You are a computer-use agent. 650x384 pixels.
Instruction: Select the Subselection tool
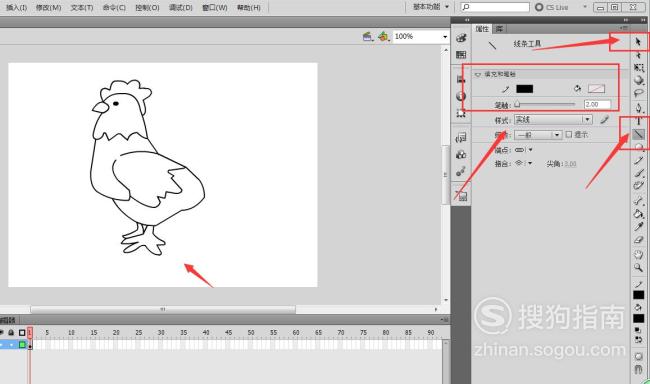coord(638,55)
